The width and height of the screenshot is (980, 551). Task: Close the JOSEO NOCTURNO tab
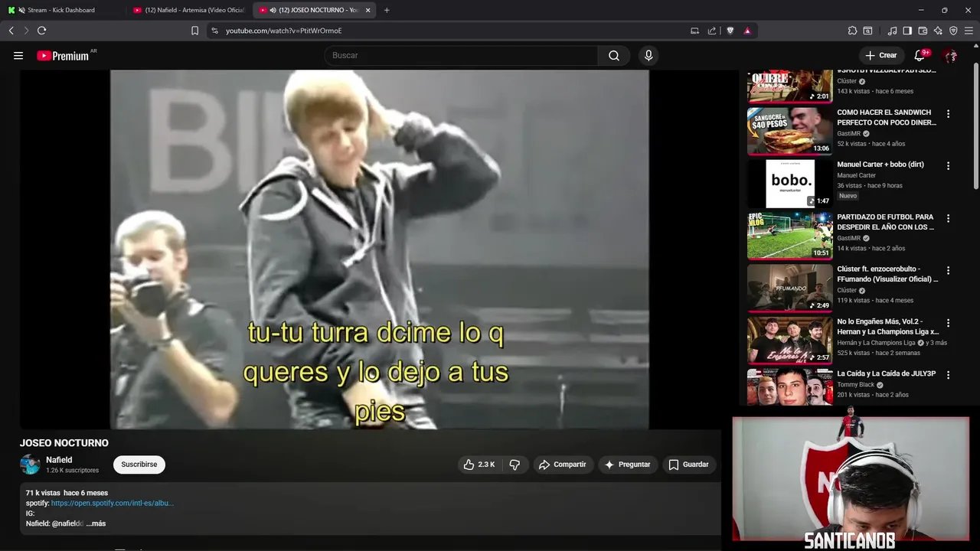[368, 10]
